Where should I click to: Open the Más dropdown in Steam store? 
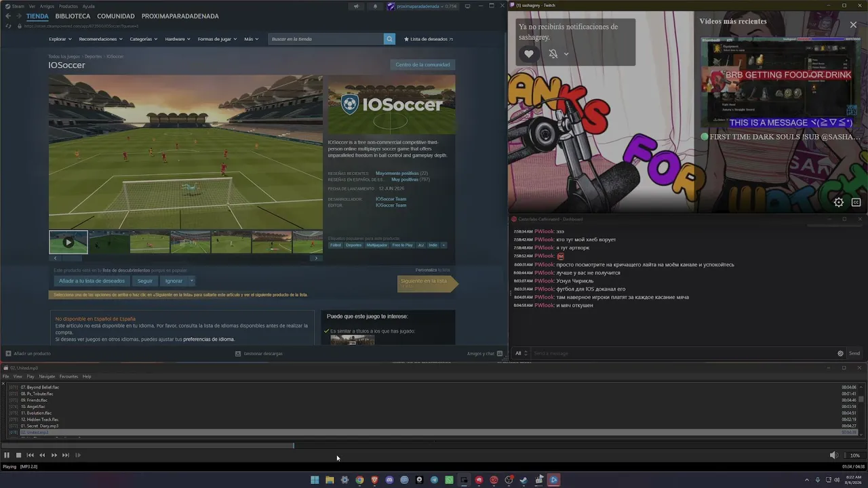point(251,39)
